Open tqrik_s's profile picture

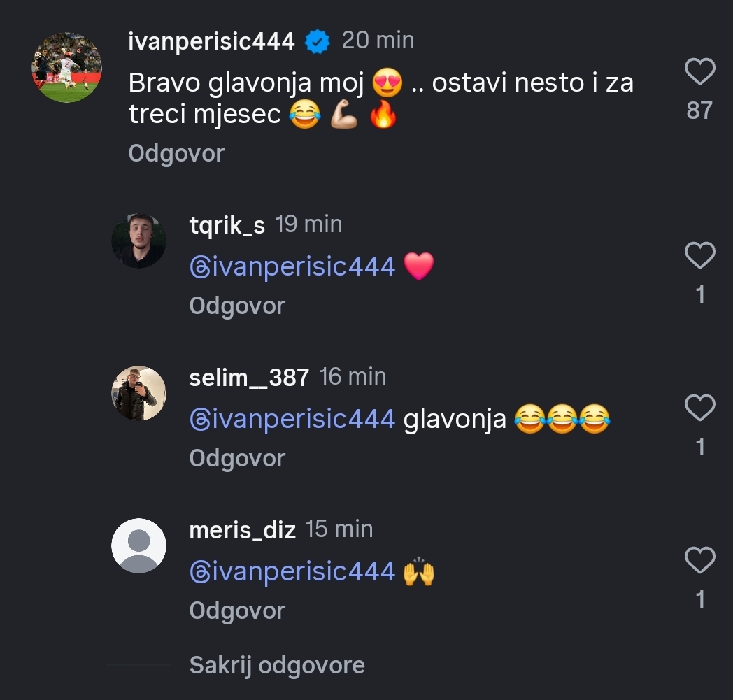click(138, 241)
